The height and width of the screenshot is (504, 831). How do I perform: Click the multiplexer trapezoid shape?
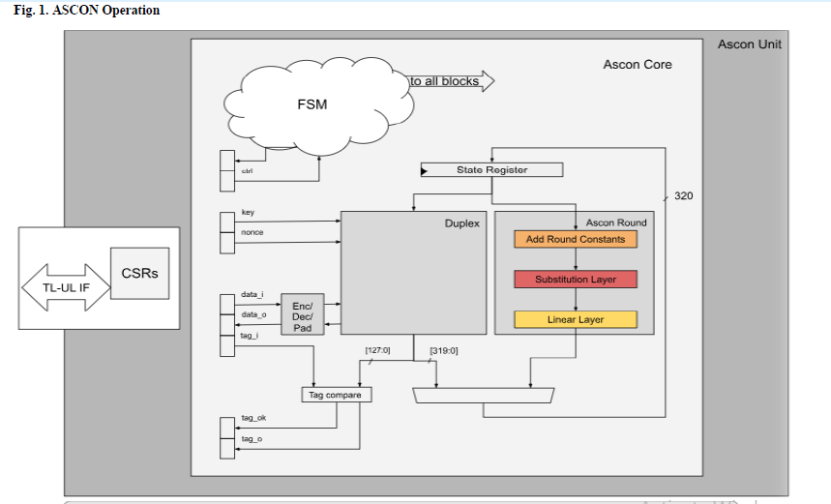pyautogui.click(x=482, y=395)
